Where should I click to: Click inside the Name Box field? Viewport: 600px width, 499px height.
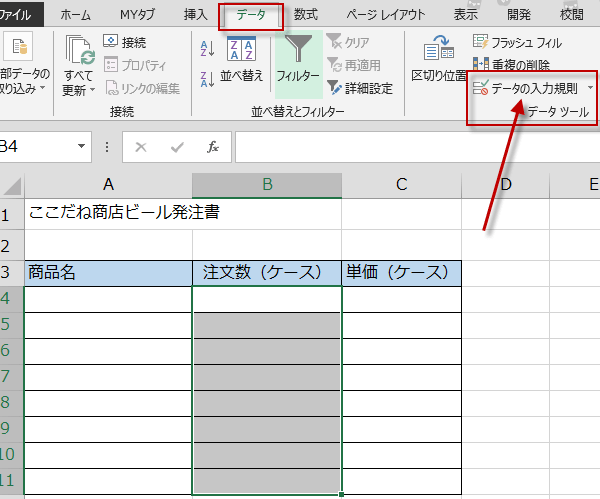pos(36,147)
